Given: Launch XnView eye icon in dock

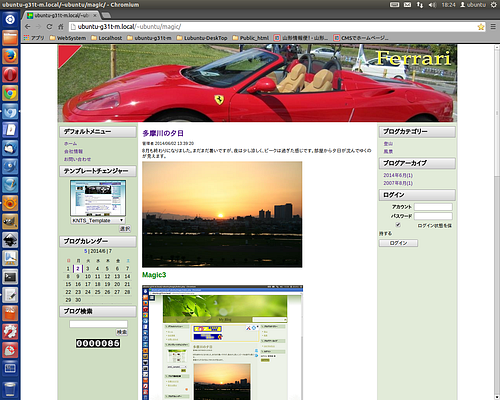Looking at the screenshot, I should coord(10,203).
